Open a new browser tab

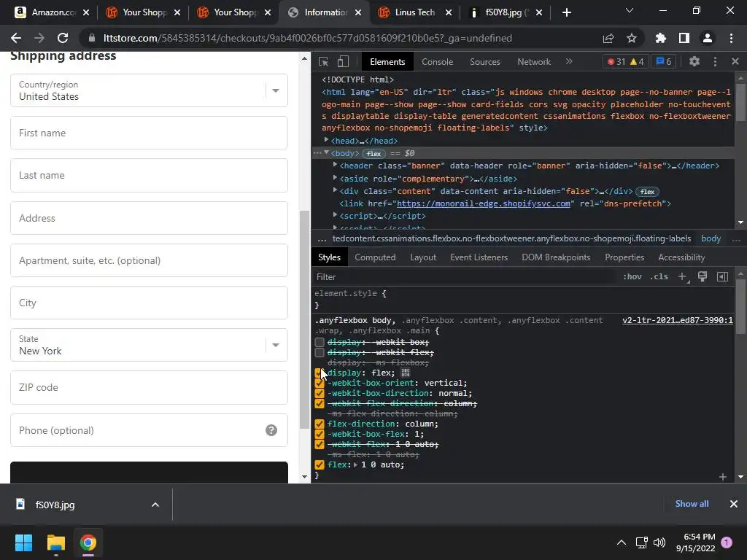(566, 12)
